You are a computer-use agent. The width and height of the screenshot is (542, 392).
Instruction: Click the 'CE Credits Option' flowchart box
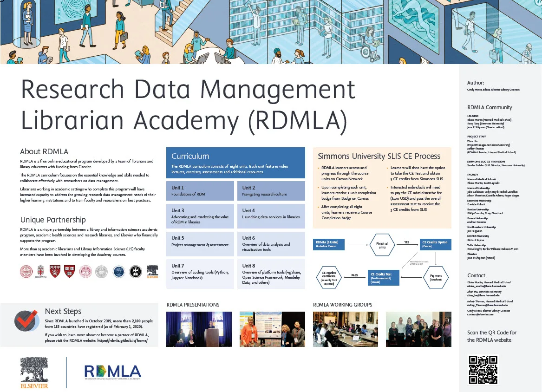(436, 244)
